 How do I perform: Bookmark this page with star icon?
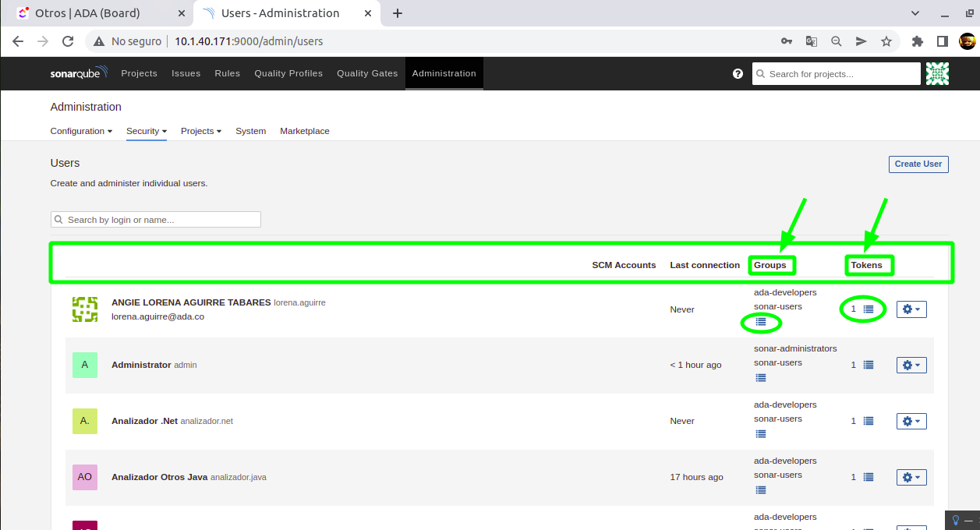[886, 41]
